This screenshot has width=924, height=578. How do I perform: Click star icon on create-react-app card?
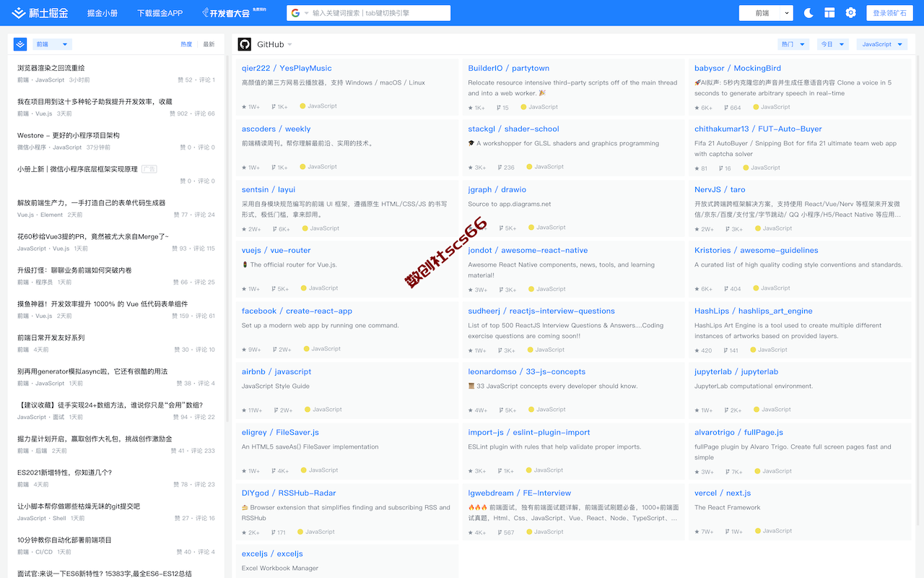244,350
